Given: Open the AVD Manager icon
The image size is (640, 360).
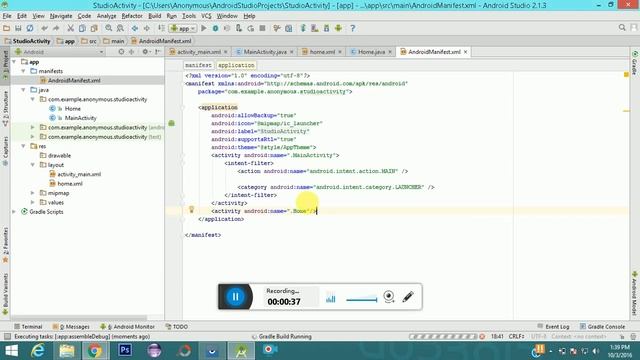Looking at the screenshot, I should click(x=315, y=28).
